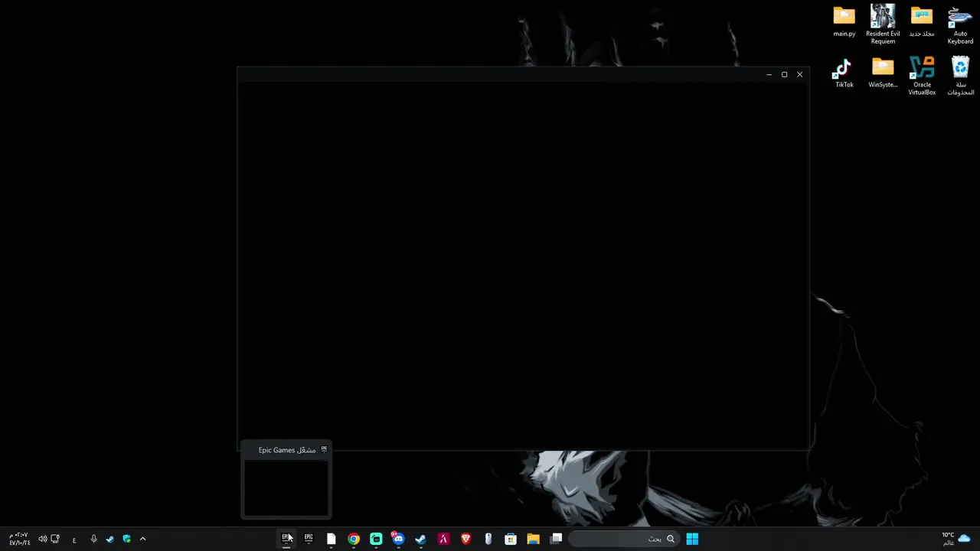Open the red A-logo app in taskbar
980x551 pixels.
[443, 539]
